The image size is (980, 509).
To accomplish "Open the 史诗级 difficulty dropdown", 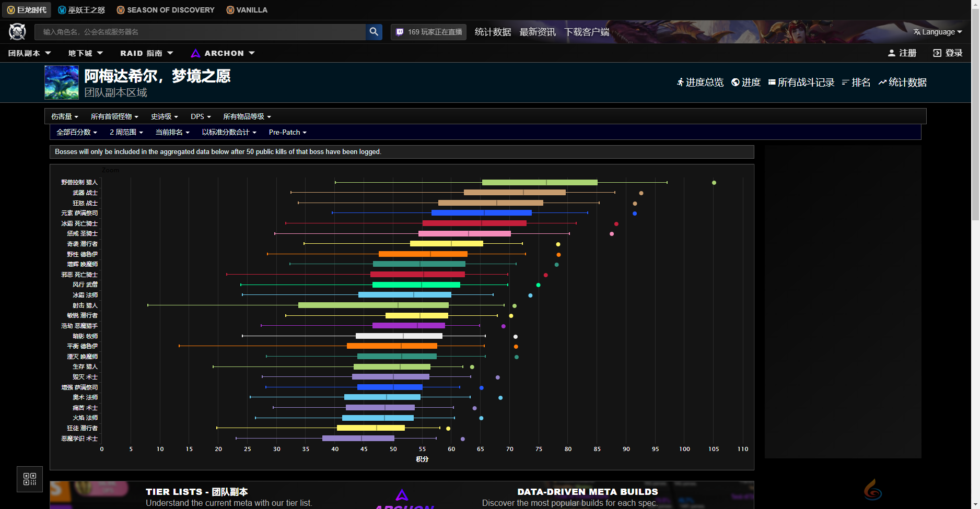I will click(165, 116).
